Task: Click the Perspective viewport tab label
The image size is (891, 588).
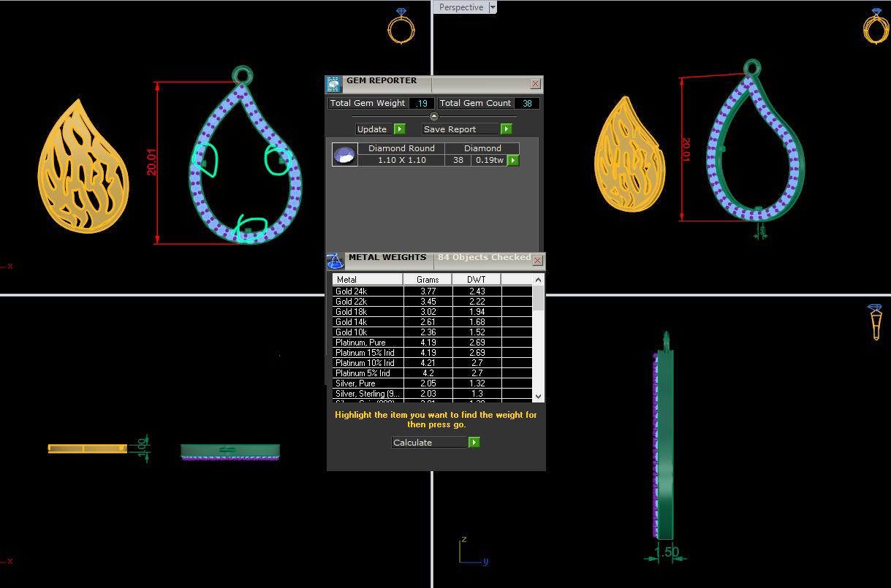Action: [x=460, y=7]
